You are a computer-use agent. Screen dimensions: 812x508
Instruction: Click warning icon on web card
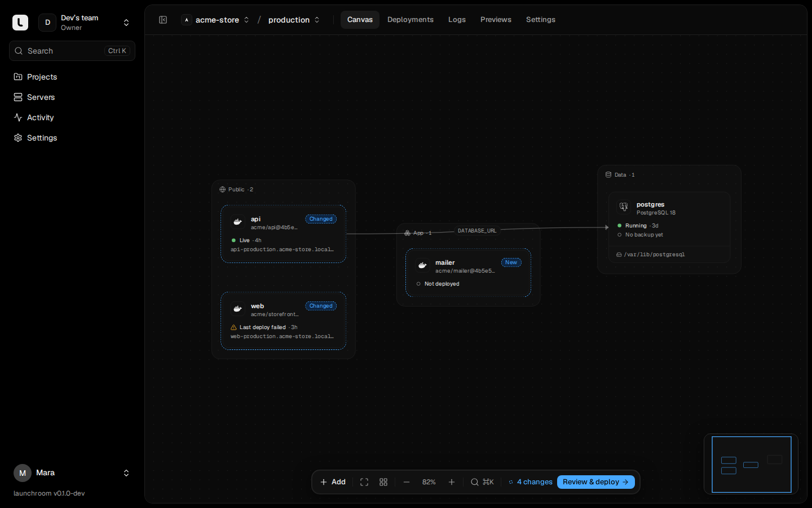(233, 327)
